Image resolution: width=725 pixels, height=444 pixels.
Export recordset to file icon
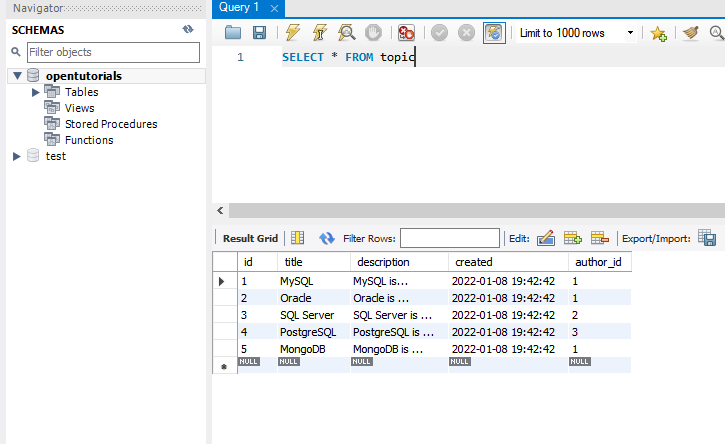[x=707, y=238]
